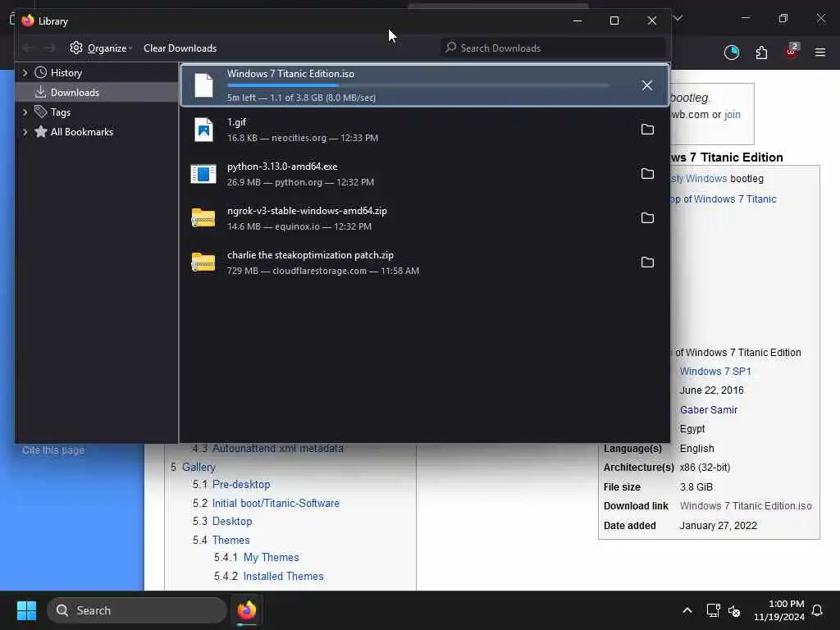This screenshot has width=840, height=630.
Task: Click the Windows 7 Titanic Edition.iso file icon
Action: (x=203, y=85)
